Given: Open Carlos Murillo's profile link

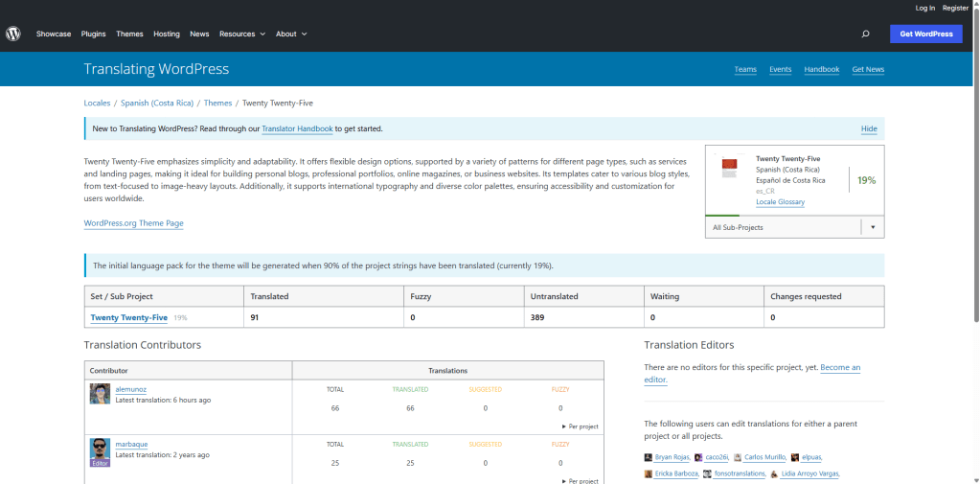Looking at the screenshot, I should pyautogui.click(x=765, y=457).
